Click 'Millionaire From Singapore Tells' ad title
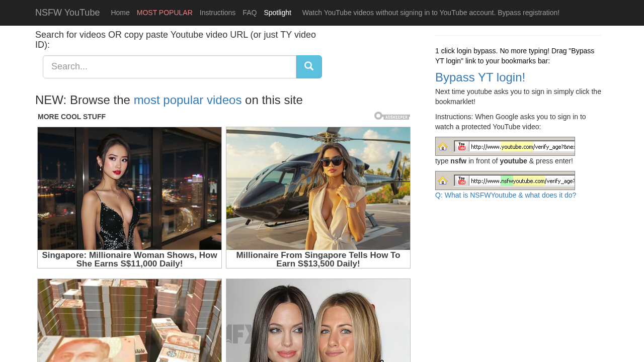Viewport: 644px width, 362px height. coord(318,259)
